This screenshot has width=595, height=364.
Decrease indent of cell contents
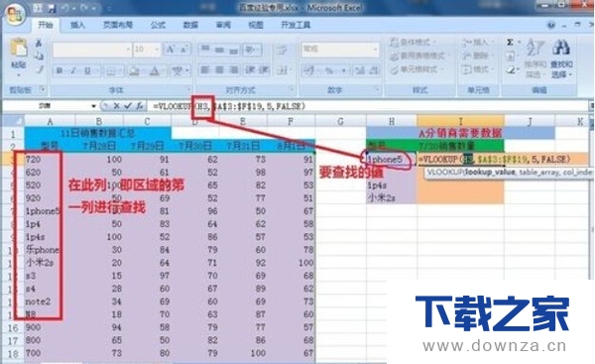250,70
